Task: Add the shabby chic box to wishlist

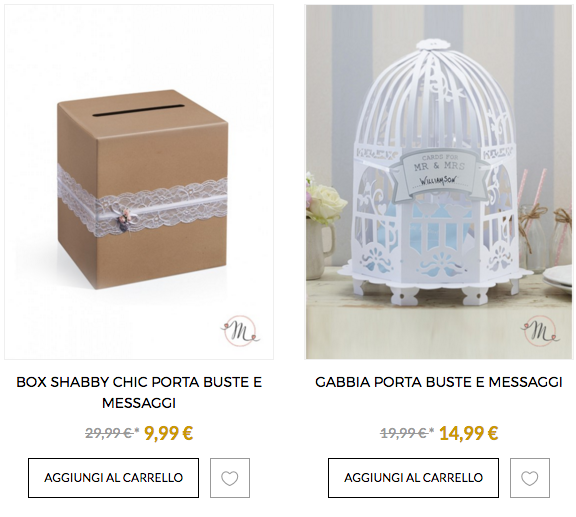Action: tap(230, 478)
